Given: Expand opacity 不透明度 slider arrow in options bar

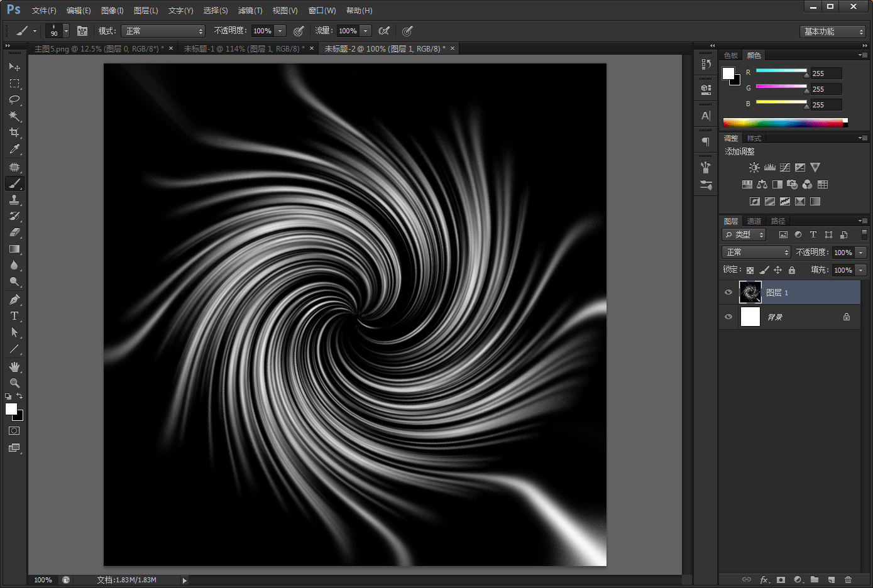Looking at the screenshot, I should pyautogui.click(x=280, y=31).
